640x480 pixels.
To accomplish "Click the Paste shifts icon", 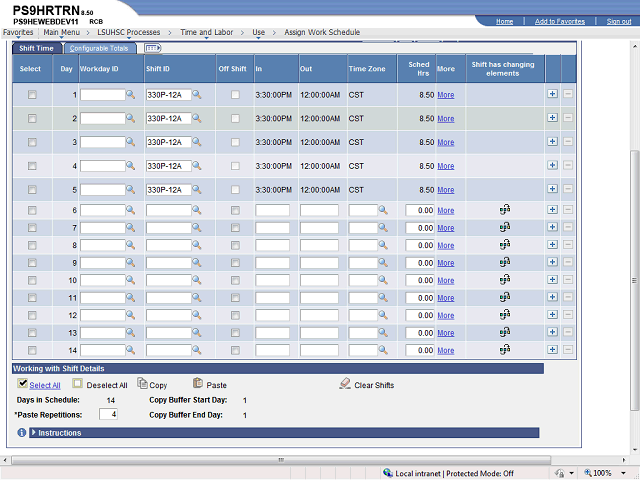I will click(x=198, y=383).
